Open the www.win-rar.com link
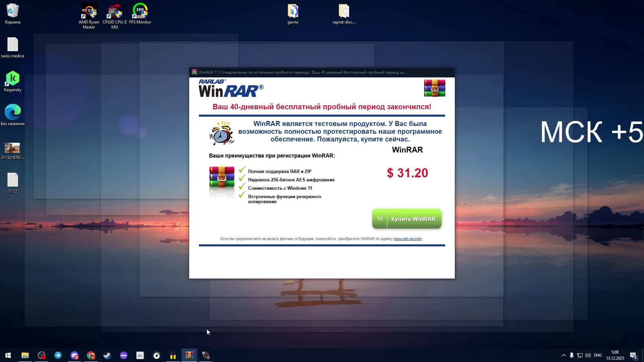 [407, 239]
